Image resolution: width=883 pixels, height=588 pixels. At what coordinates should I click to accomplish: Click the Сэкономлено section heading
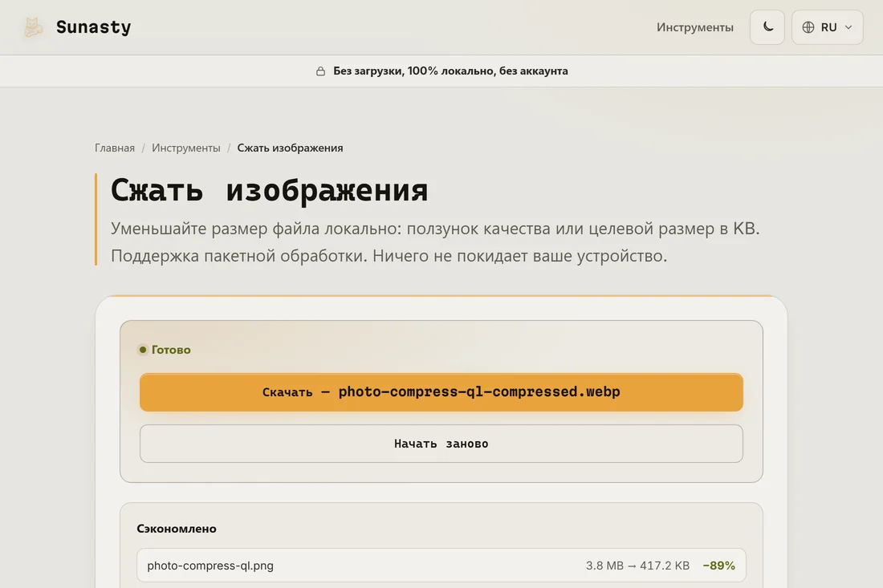tap(177, 529)
